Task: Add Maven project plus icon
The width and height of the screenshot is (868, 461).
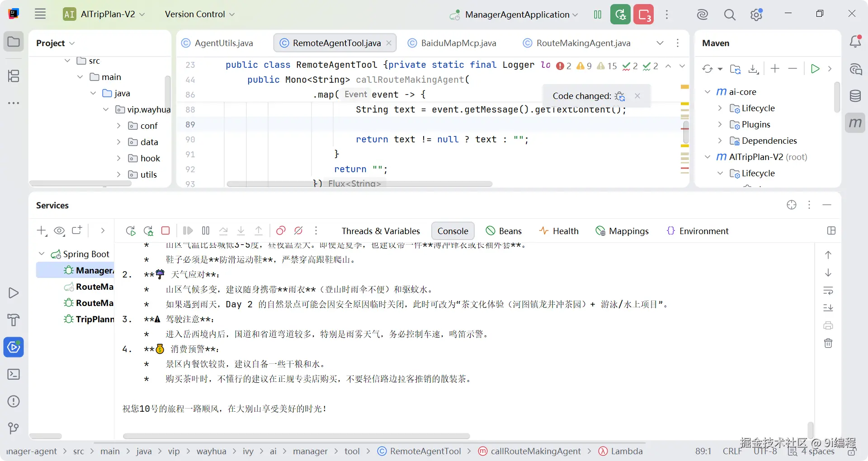Action: [775, 68]
